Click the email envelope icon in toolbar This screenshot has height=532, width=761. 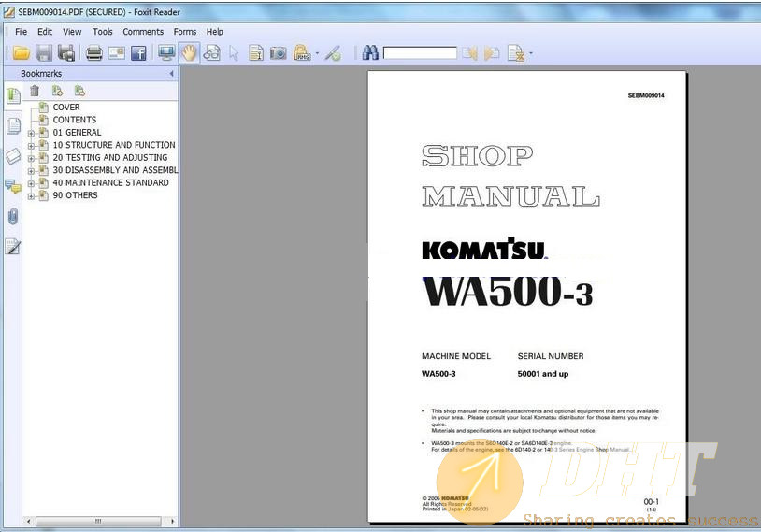pos(117,53)
